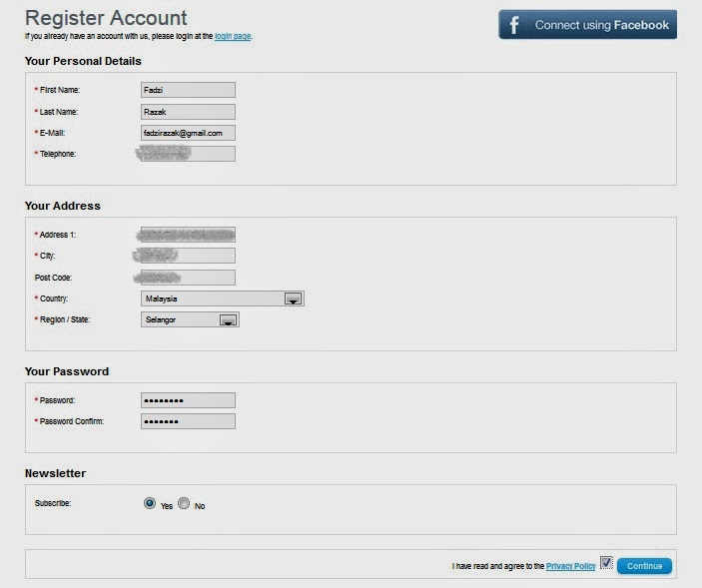Open the Region / State dropdown showing Selangor
Screen dimensions: 702x588
190,319
